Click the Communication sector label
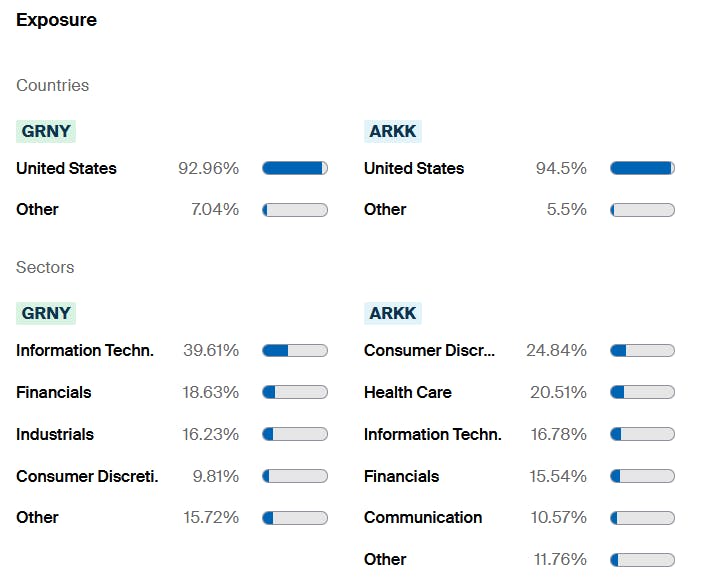 click(423, 517)
